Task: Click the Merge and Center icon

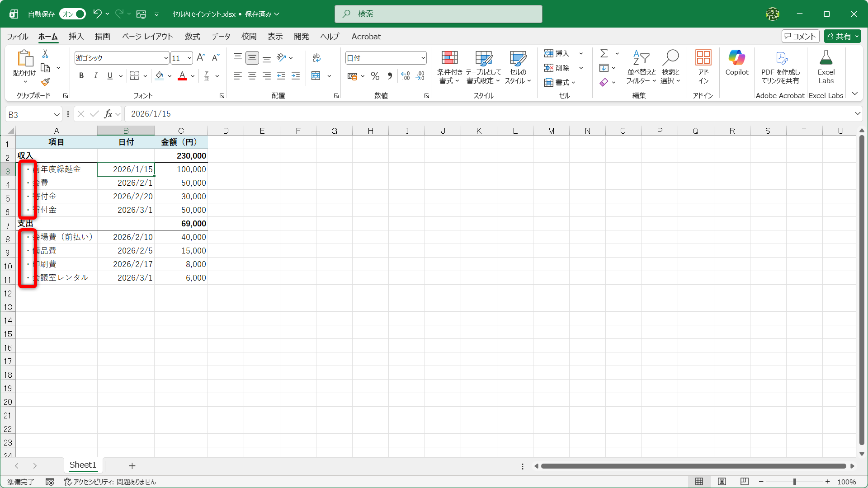Action: coord(316,76)
